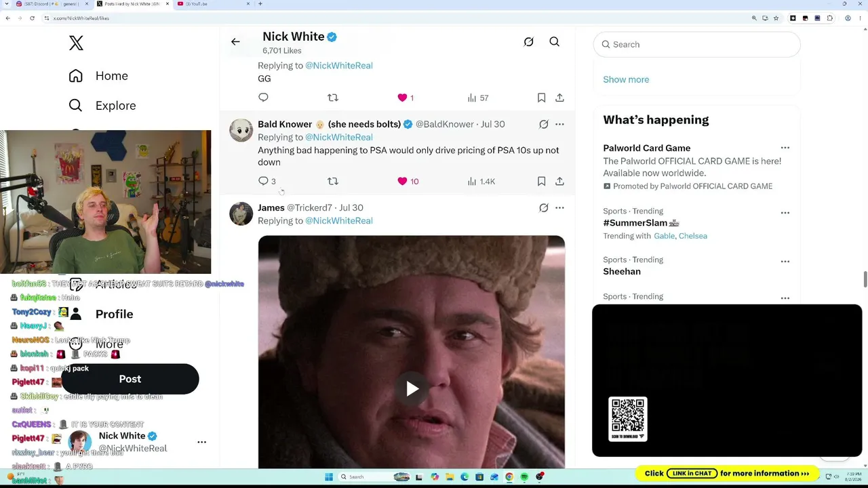Open more options for #SummerSlam trend
This screenshot has height=488, width=868.
pyautogui.click(x=785, y=213)
